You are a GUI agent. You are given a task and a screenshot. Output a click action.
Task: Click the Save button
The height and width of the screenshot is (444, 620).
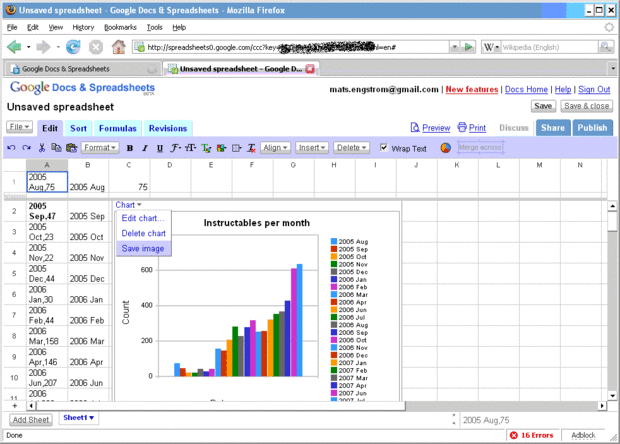point(543,106)
